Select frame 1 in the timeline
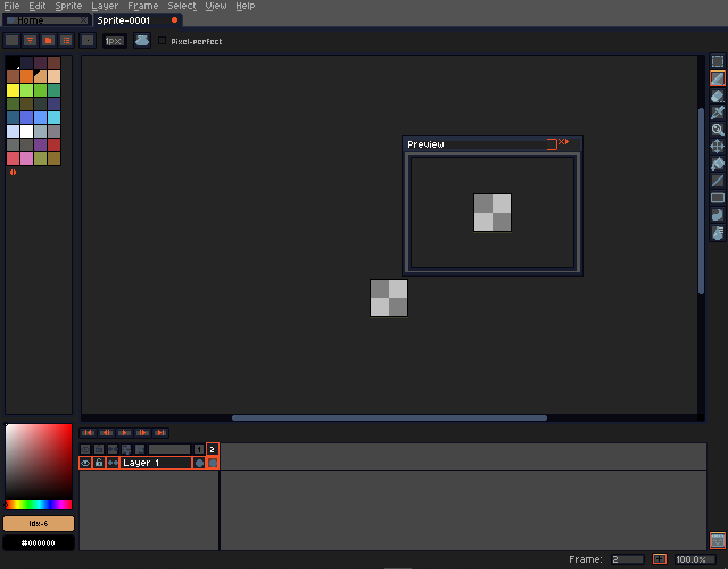Image resolution: width=728 pixels, height=569 pixels. point(199,449)
